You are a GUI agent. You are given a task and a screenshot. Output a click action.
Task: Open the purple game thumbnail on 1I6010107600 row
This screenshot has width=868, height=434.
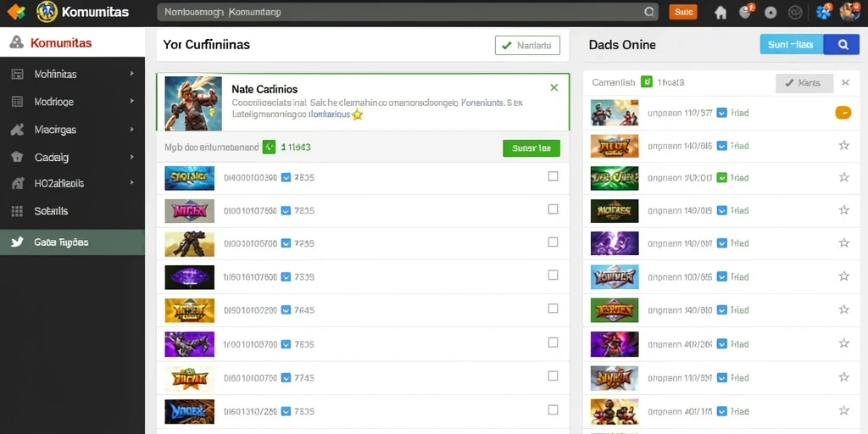tap(189, 277)
